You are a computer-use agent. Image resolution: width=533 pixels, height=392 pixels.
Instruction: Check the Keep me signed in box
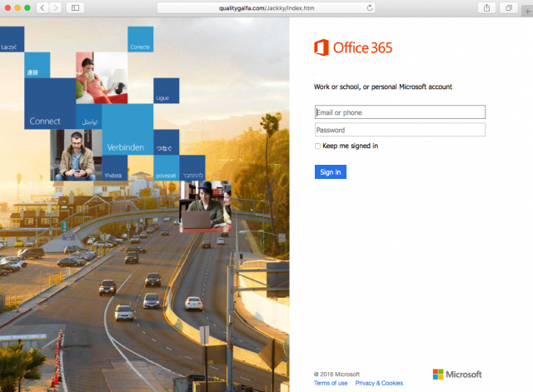317,146
